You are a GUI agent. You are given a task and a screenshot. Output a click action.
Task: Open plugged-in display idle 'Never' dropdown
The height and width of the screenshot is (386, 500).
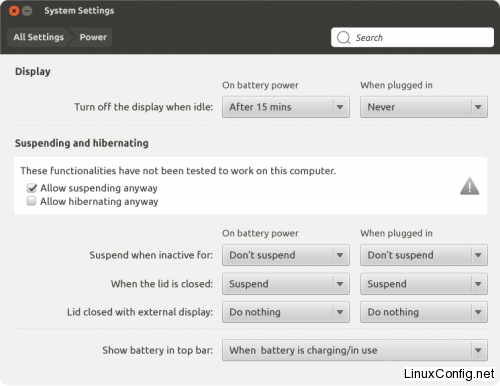click(424, 107)
